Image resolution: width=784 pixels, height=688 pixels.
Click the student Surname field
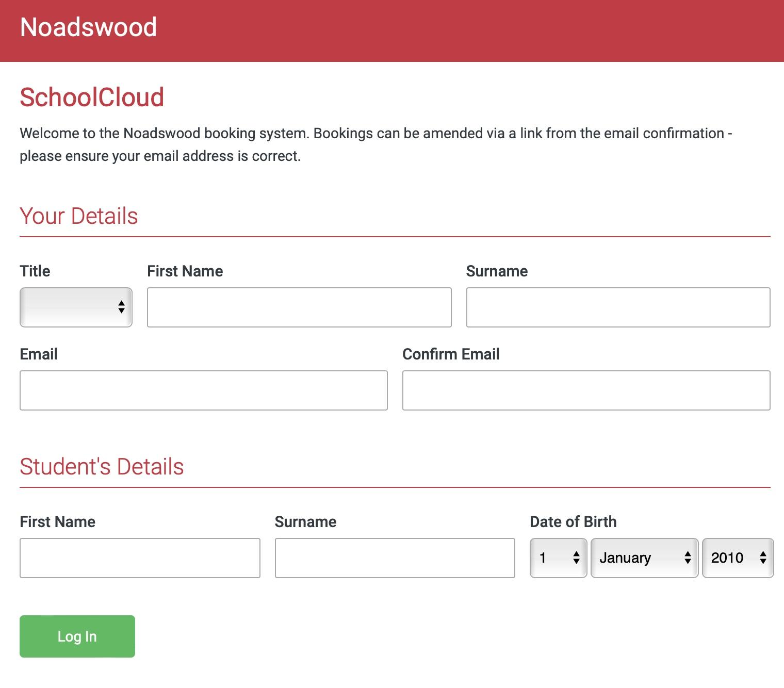coord(395,558)
